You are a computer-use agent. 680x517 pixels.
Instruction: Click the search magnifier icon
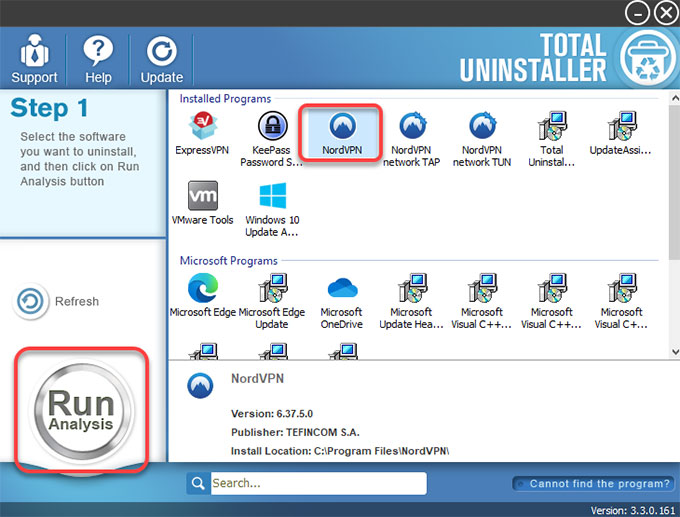[x=198, y=483]
